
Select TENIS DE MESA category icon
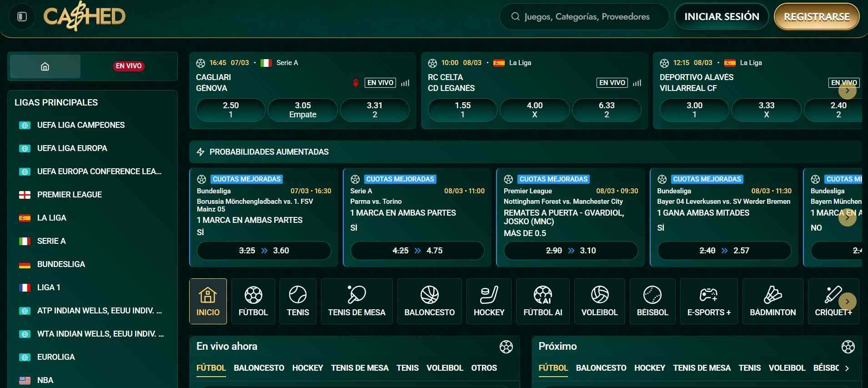357,301
